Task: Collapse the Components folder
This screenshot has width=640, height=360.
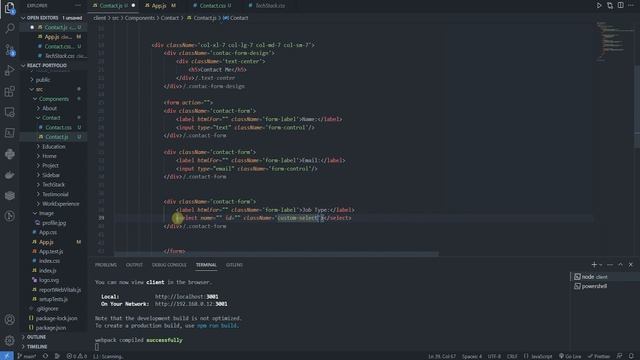Action: (x=53, y=99)
